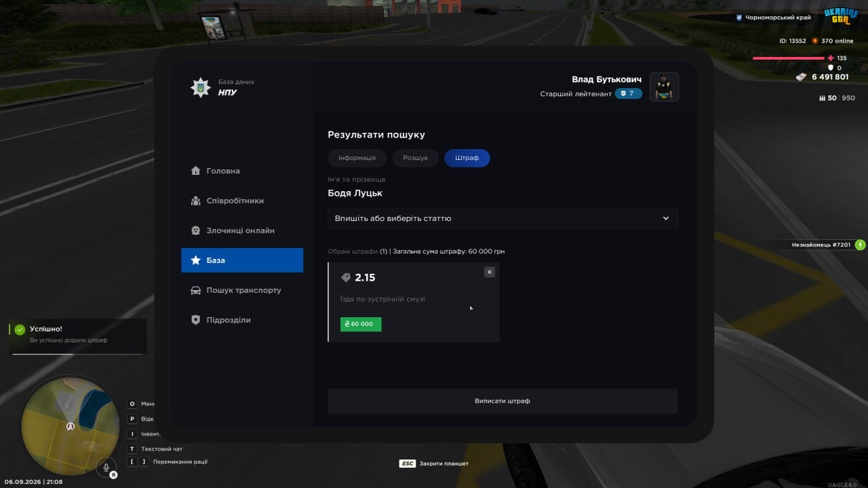The width and height of the screenshot is (868, 488).
Task: Click the green ₴ 60 000 amount badge
Action: (x=361, y=324)
